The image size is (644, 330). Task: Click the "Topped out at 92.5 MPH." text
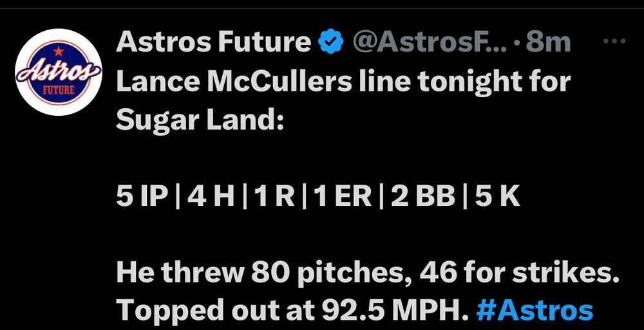pos(290,310)
